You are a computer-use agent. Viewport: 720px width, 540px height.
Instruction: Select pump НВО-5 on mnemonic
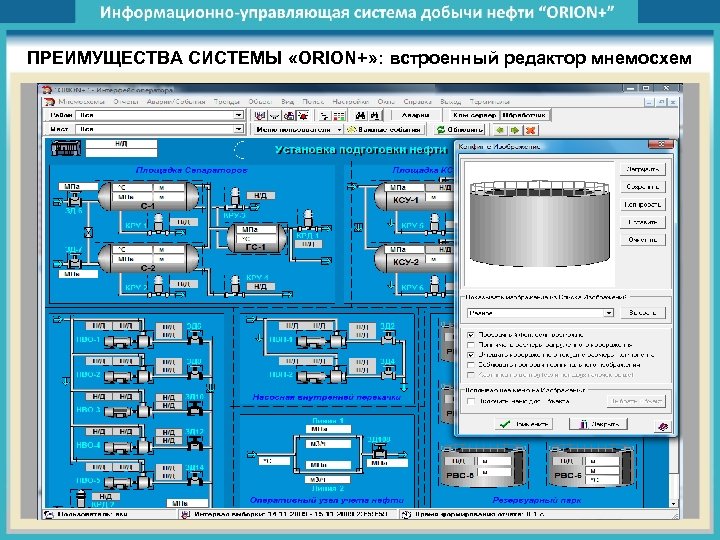(x=129, y=481)
